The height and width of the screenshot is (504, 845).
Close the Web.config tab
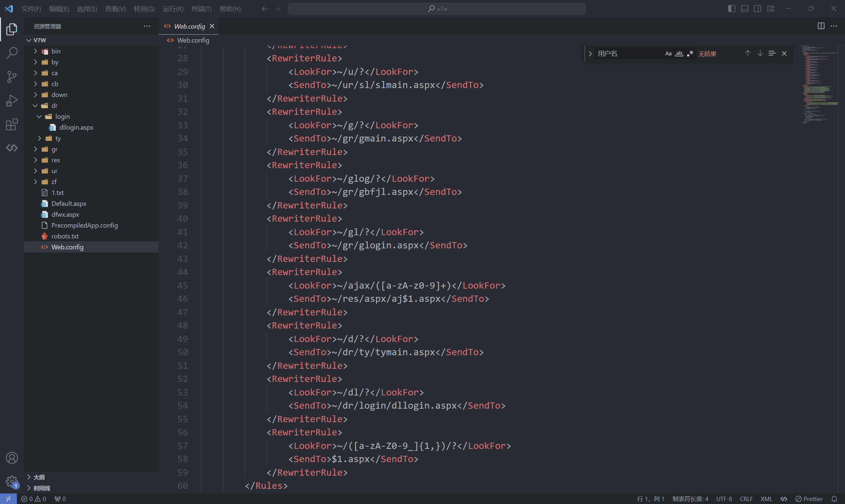click(212, 26)
